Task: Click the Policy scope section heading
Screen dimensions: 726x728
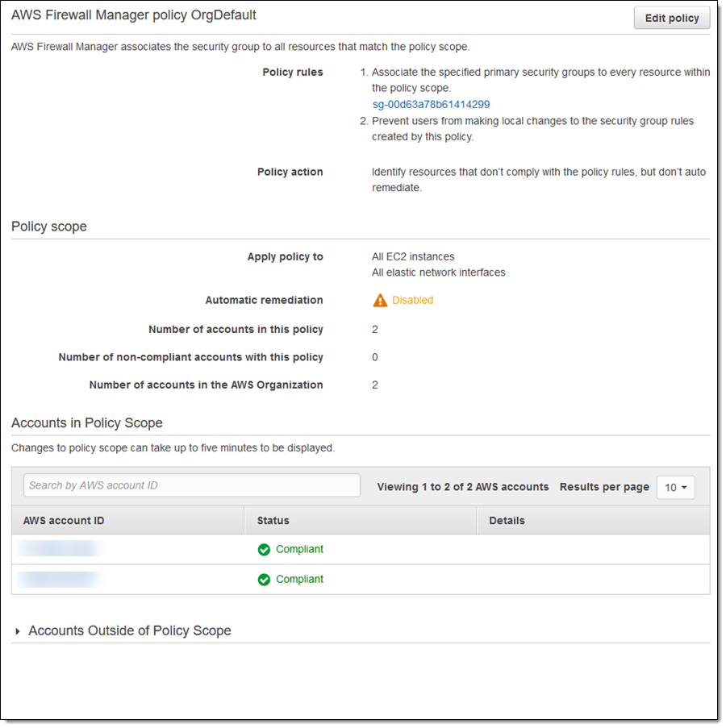Action: pos(49,227)
